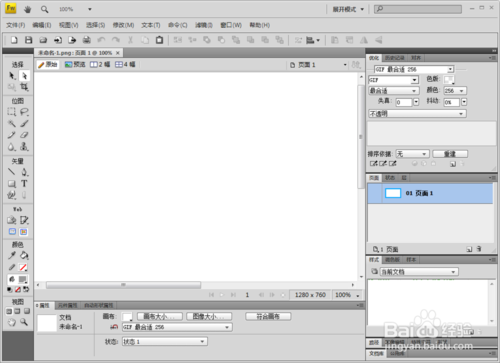Image resolution: width=500 pixels, height=363 pixels.
Task: Select the Text tool
Action: pyautogui.click(x=24, y=184)
